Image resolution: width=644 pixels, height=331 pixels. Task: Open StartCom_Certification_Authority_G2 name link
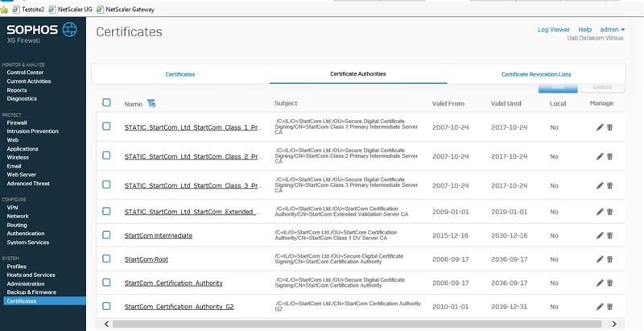[x=179, y=307]
